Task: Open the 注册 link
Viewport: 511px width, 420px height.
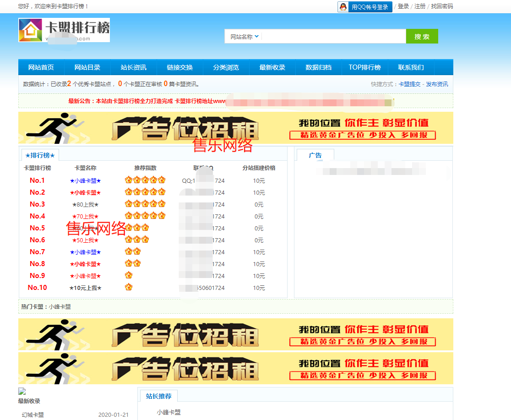Action: [420, 6]
